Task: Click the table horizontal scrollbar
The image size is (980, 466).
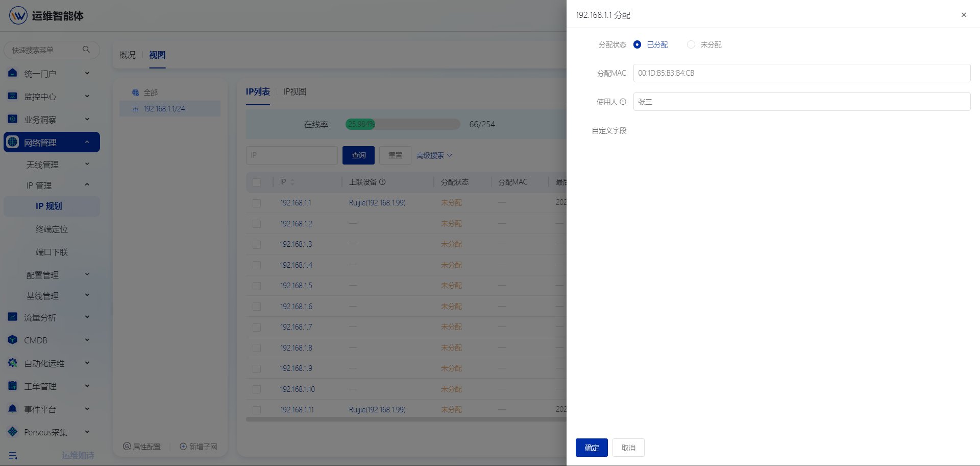Action: 406,420
